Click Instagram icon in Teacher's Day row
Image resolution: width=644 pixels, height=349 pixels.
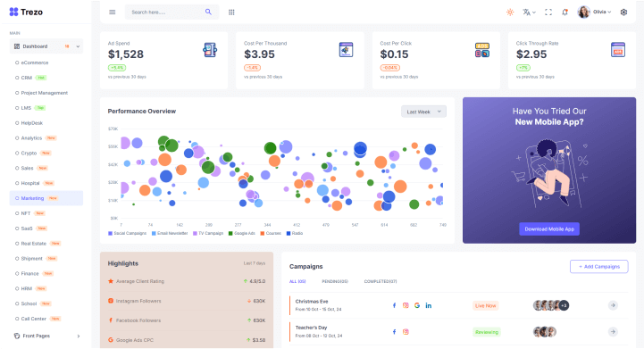406,332
